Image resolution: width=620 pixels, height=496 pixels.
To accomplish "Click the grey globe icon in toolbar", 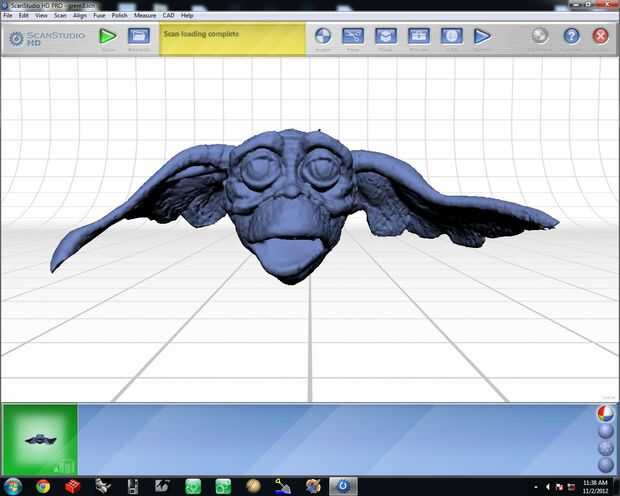I will click(540, 36).
